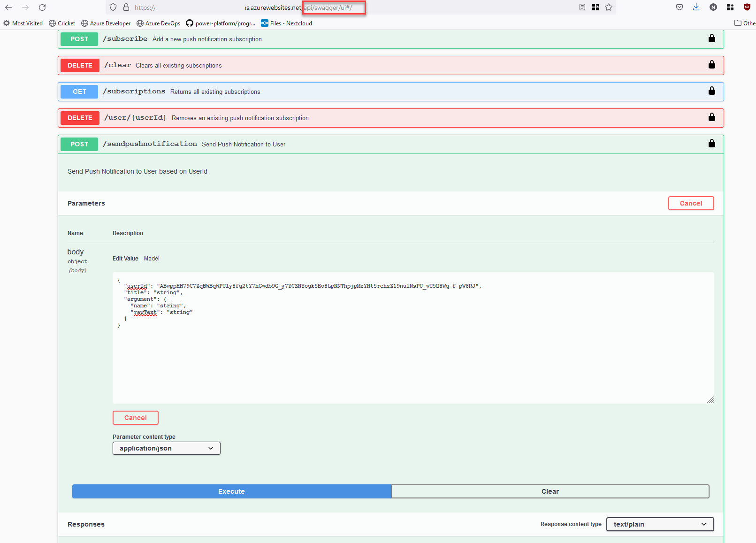The width and height of the screenshot is (756, 543).
Task: Click the lock icon on GET /subscriptions
Action: pyautogui.click(x=711, y=91)
